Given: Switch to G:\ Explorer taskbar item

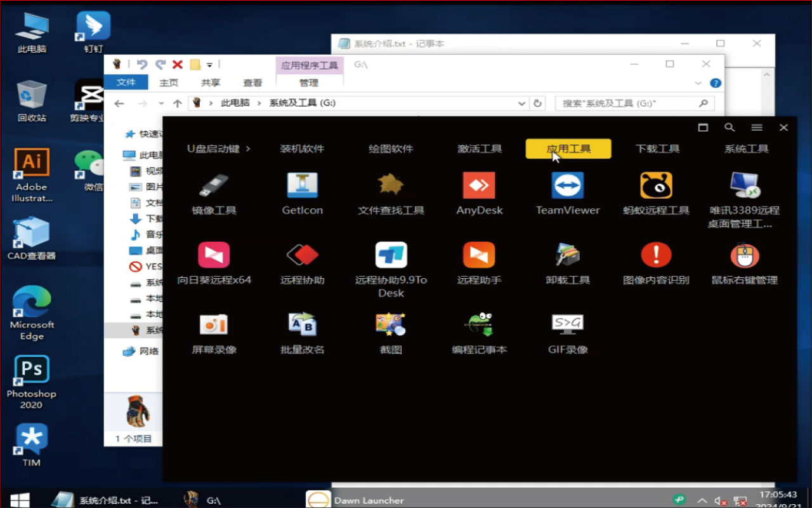Looking at the screenshot, I should click(202, 500).
